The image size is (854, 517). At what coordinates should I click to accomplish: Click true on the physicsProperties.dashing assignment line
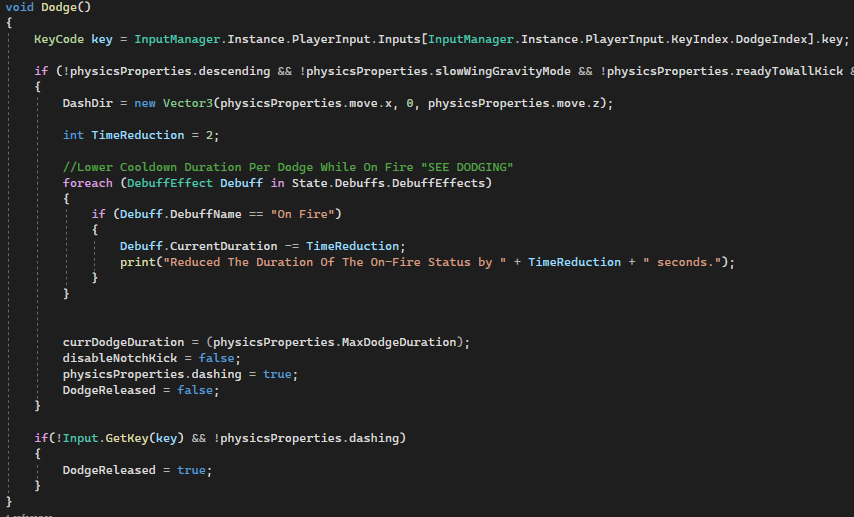(277, 374)
